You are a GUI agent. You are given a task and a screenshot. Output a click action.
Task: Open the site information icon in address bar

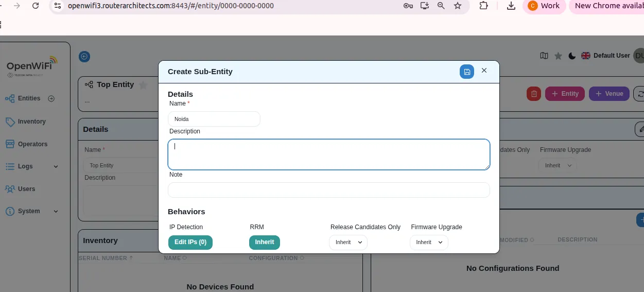[x=58, y=6]
